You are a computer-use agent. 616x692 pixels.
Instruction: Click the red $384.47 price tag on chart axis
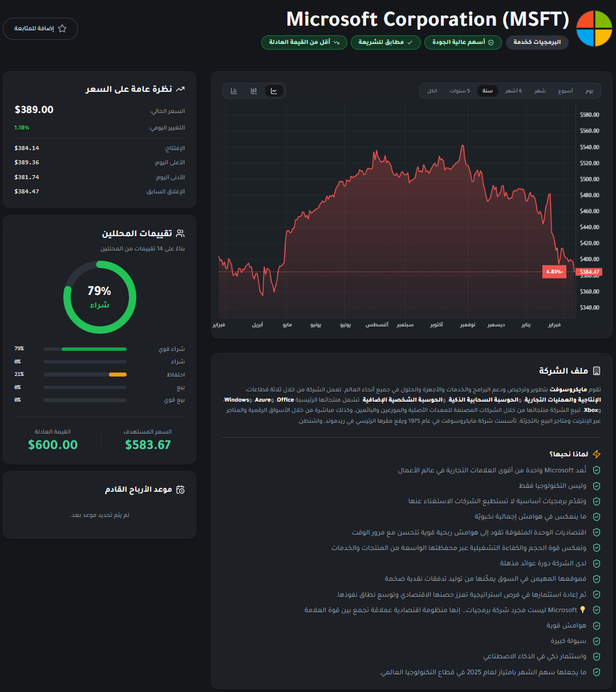pyautogui.click(x=590, y=272)
